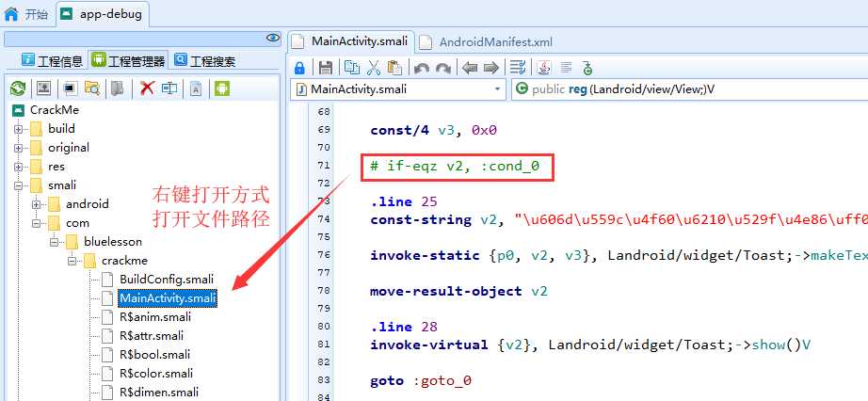Open the public reg method dropdown
Image resolution: width=868 pixels, height=401 pixels.
[x=690, y=89]
